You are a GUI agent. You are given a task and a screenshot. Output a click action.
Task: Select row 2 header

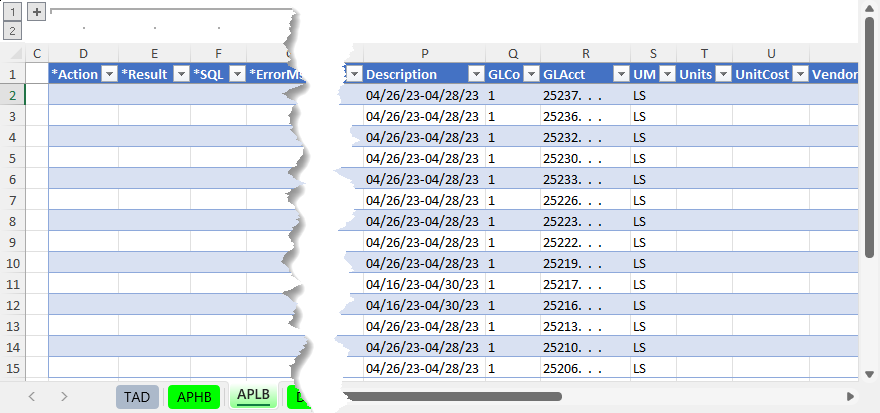click(13, 95)
